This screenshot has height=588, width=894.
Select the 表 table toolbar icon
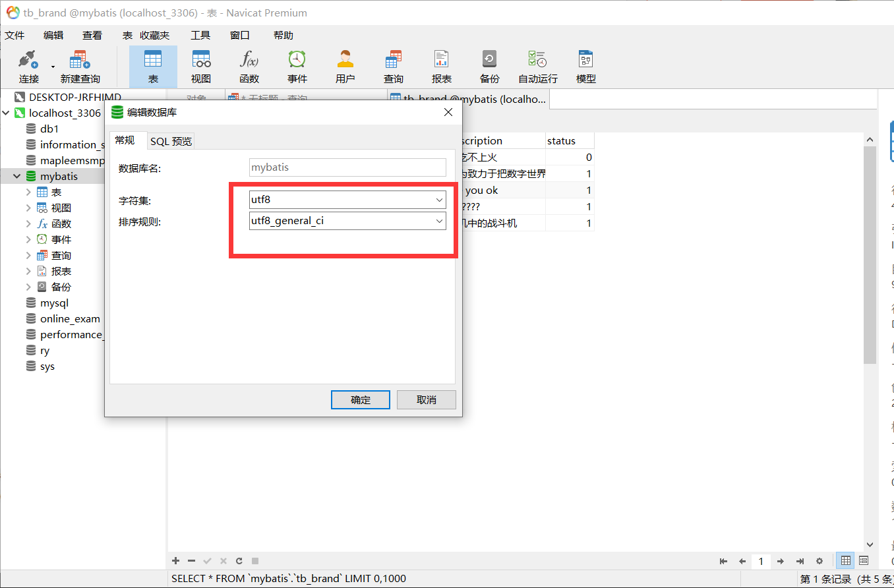153,67
